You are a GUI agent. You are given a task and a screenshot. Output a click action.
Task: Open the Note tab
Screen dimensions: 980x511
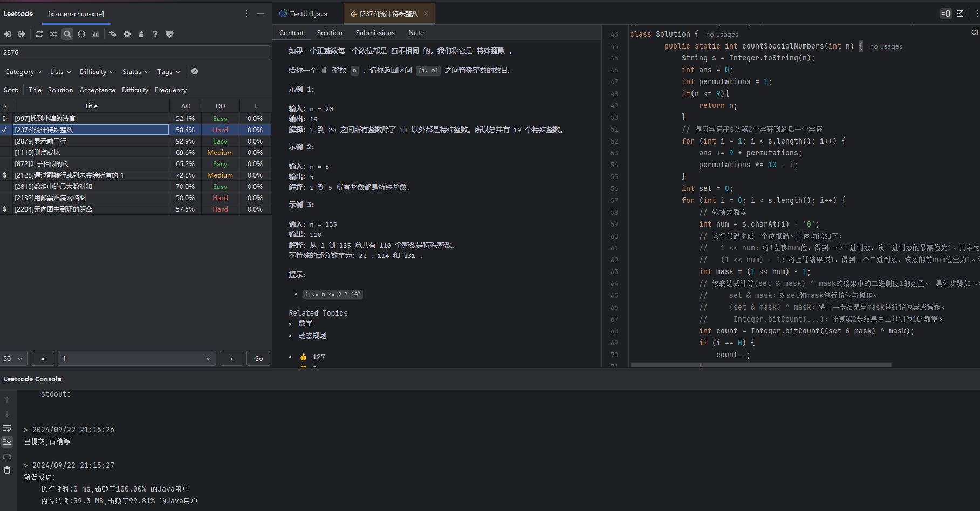point(416,33)
